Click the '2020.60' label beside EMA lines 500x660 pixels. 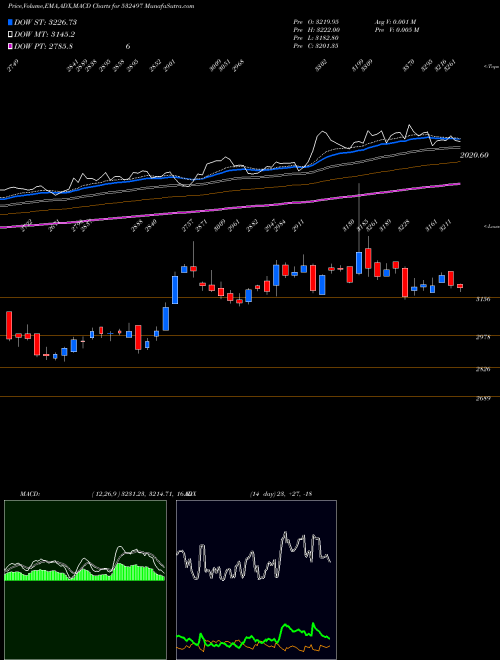474,155
